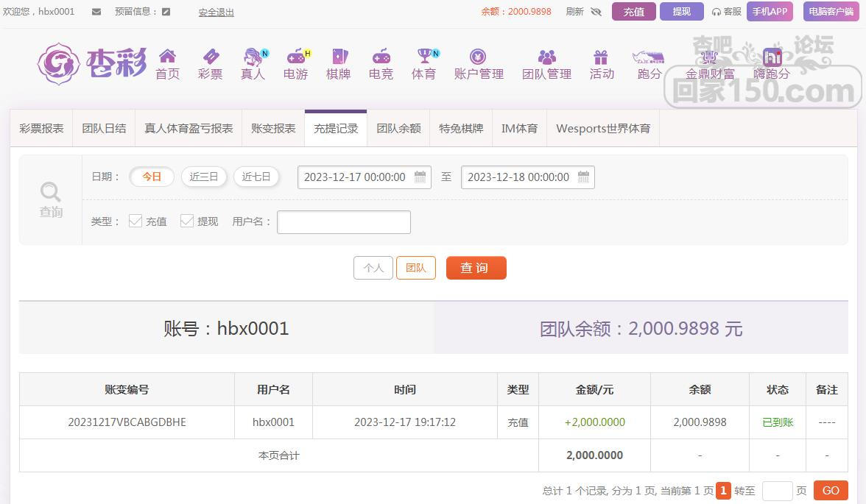Toggle the 提现 type checkbox
Image resolution: width=866 pixels, height=504 pixels.
coord(187,221)
